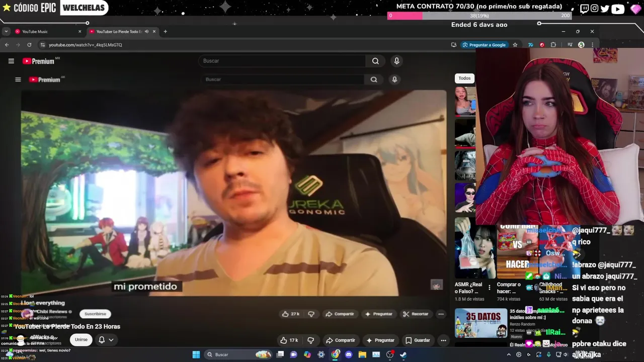Click the inner video's Recortar clip button

tap(416, 314)
